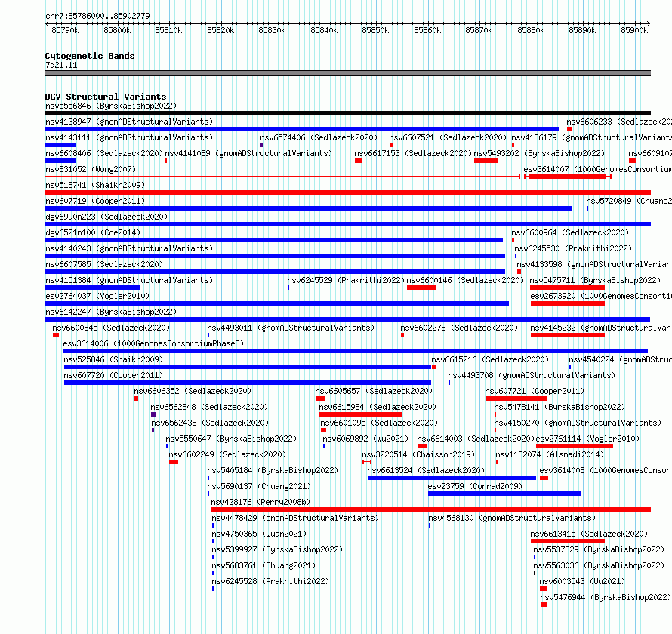Select the blue nsv6613524 variant bar
Viewport: 672px width, 634px height.
coord(452,478)
